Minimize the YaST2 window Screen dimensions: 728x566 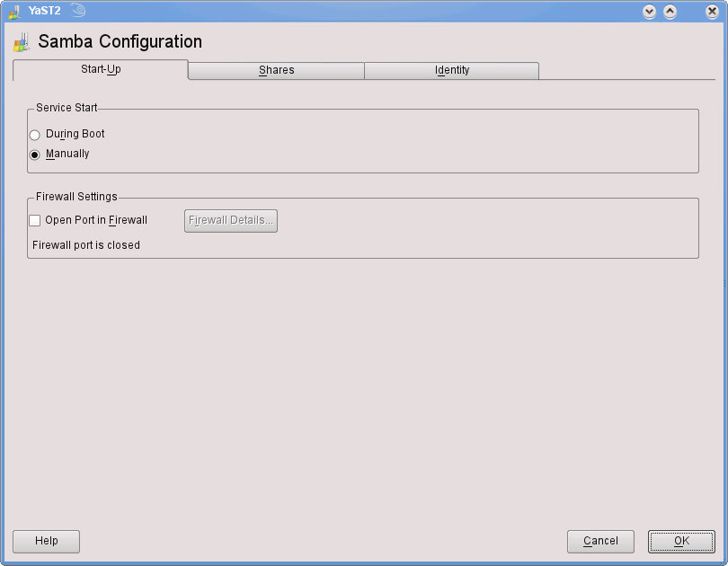click(649, 12)
